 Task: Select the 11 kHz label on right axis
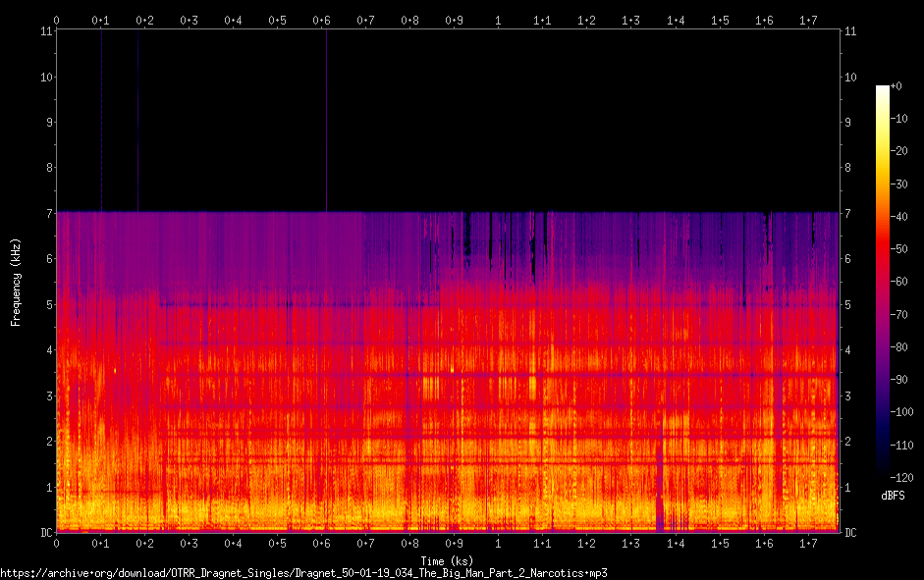850,31
